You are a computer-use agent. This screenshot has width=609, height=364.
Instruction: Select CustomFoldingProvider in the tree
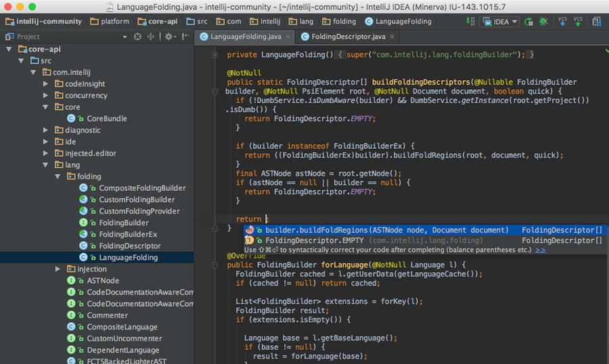tap(97, 211)
